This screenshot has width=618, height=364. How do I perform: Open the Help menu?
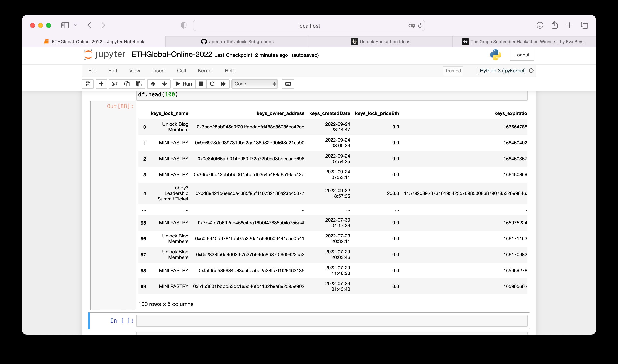coord(230,71)
